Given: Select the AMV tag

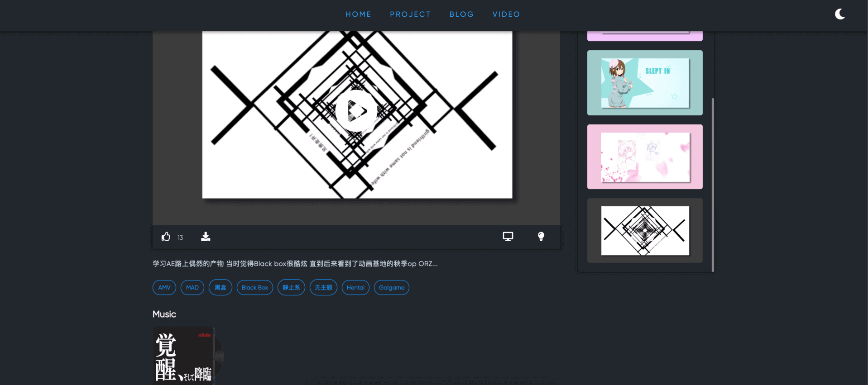Looking at the screenshot, I should click(164, 288).
